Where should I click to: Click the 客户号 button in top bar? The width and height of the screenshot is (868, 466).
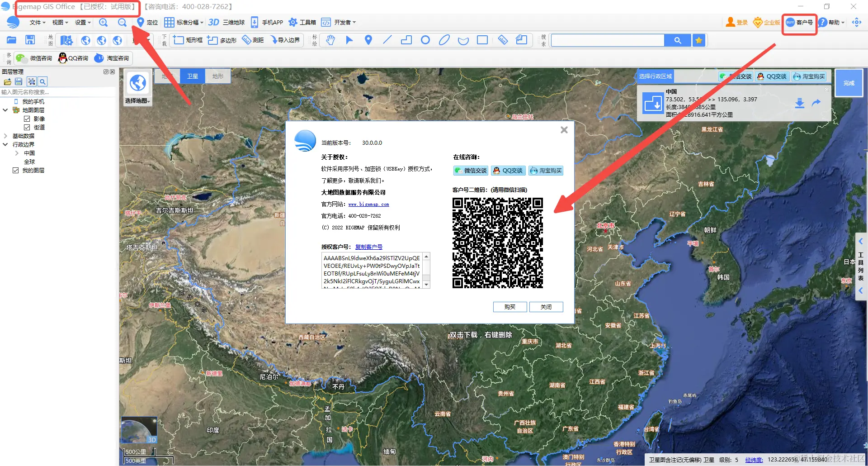(x=799, y=22)
